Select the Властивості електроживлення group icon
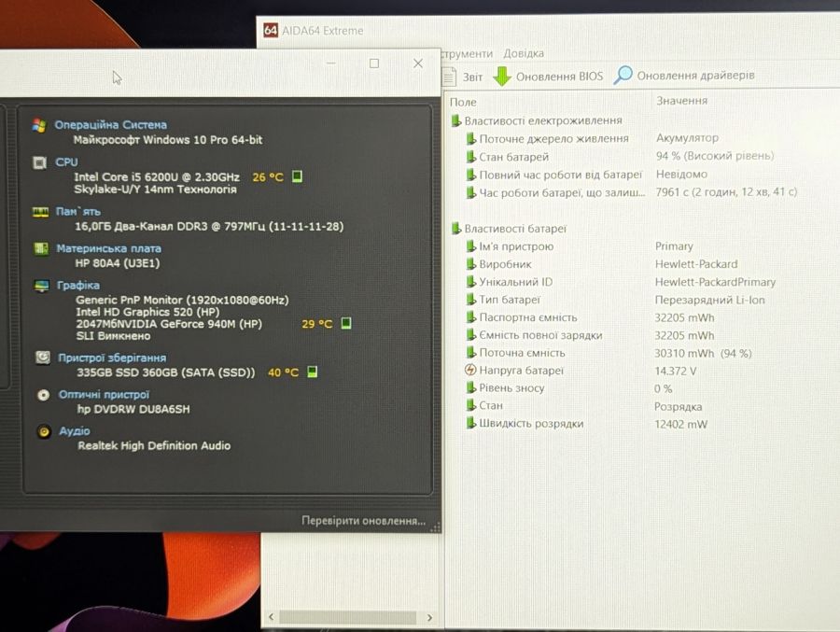This screenshot has height=632, width=840. pyautogui.click(x=455, y=120)
